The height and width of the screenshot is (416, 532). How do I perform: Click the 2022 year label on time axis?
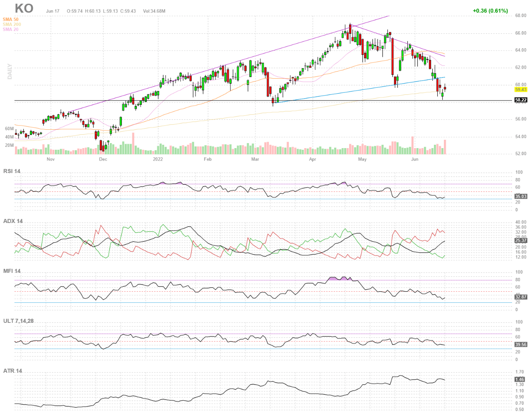click(158, 159)
